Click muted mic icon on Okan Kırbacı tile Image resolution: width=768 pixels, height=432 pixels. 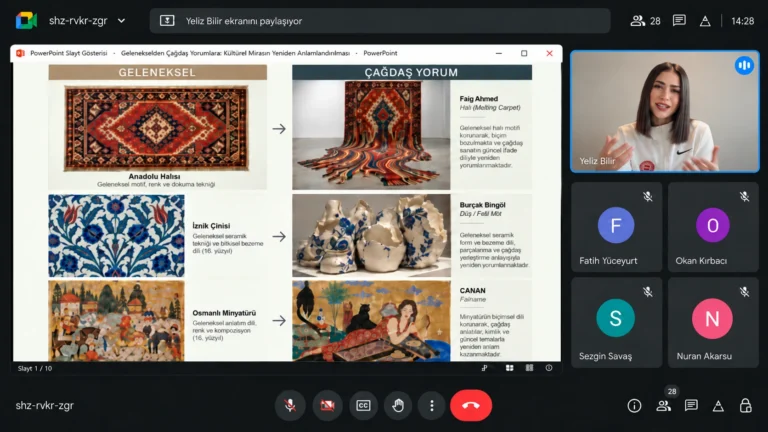tap(744, 196)
